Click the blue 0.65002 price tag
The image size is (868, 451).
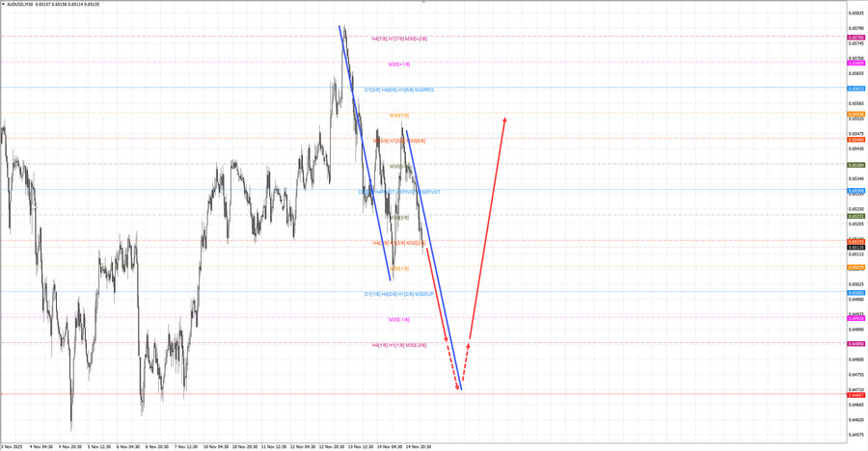pyautogui.click(x=856, y=293)
